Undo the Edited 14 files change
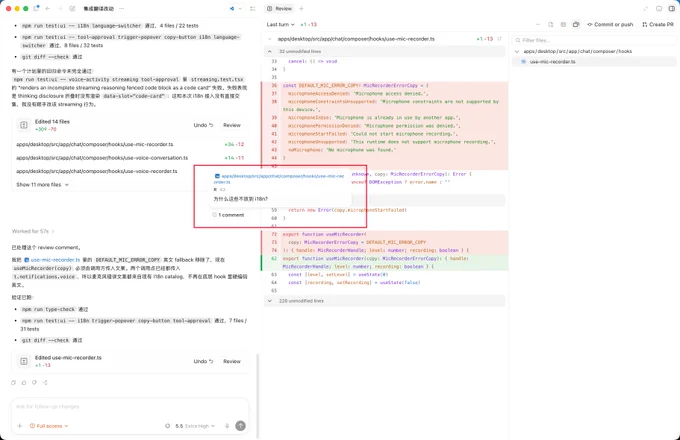Viewport: 680px width, 440px height. tap(203, 125)
